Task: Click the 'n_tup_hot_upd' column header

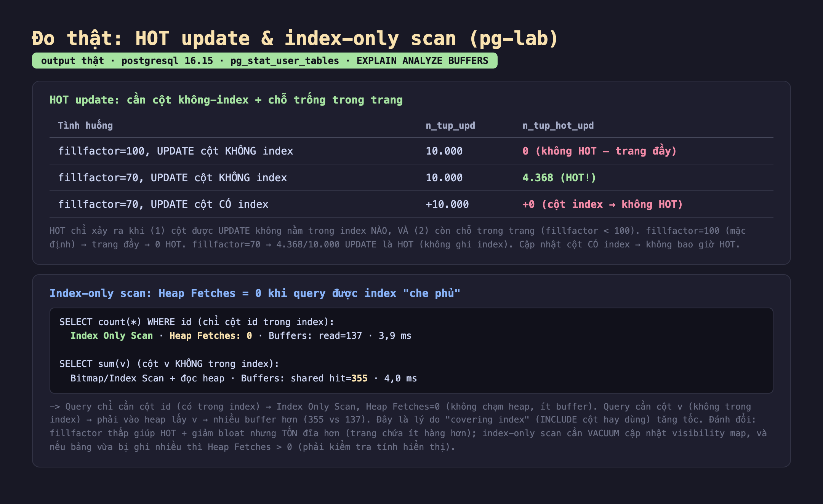Action: (558, 126)
